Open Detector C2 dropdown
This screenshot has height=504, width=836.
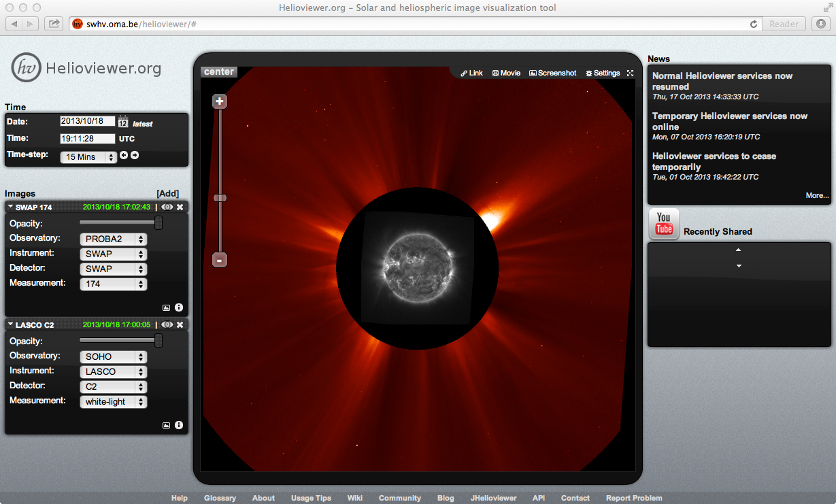[114, 387]
